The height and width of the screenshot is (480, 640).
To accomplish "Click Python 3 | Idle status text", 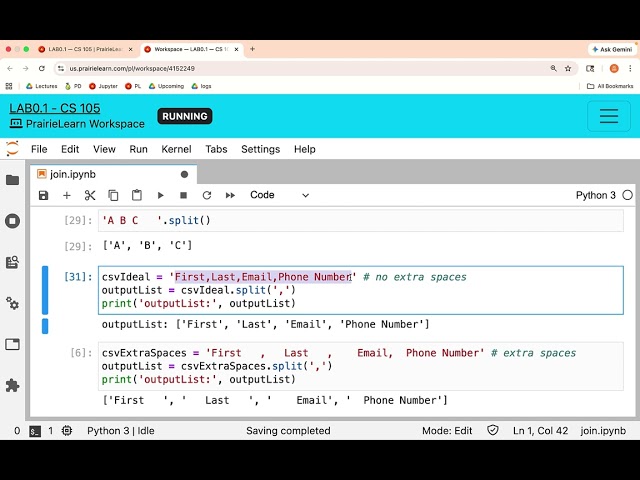I will pos(121,431).
